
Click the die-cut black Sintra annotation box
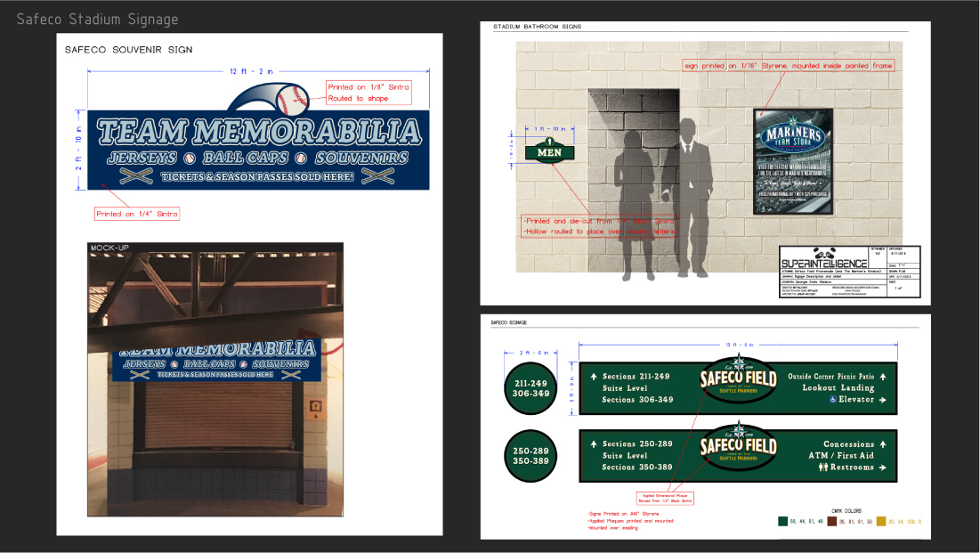point(600,226)
